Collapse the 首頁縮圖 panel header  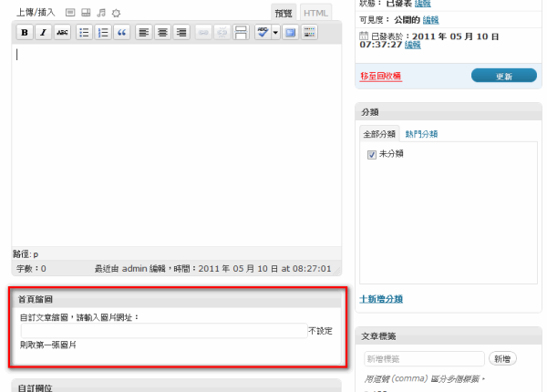click(x=177, y=299)
